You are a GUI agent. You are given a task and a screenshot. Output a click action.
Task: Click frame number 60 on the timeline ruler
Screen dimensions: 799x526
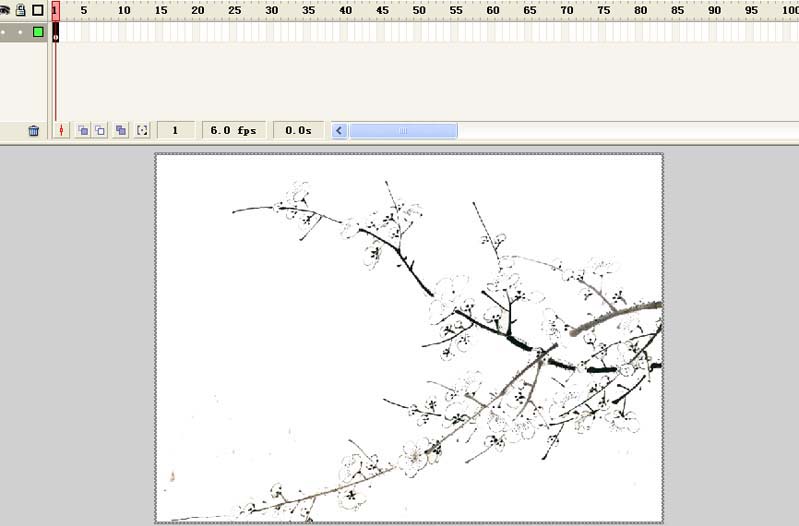(x=493, y=10)
